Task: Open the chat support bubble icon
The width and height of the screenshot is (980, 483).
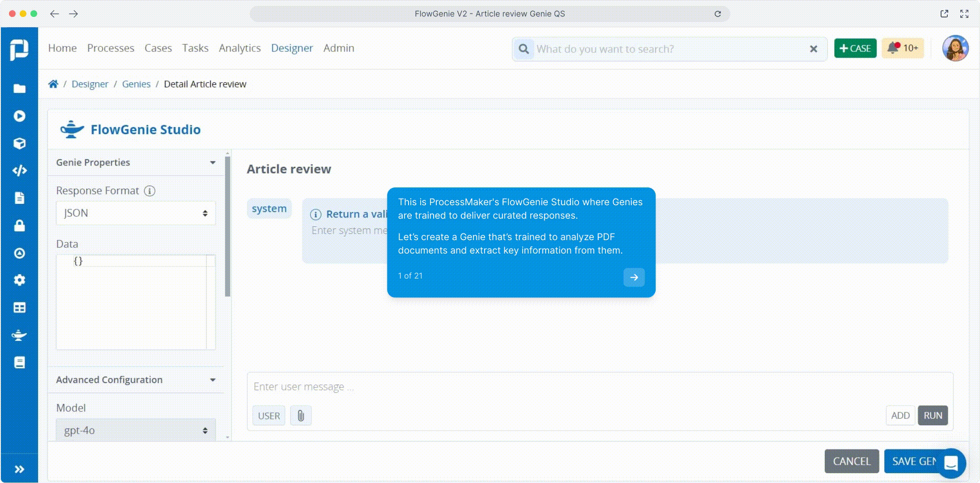Action: [x=950, y=463]
